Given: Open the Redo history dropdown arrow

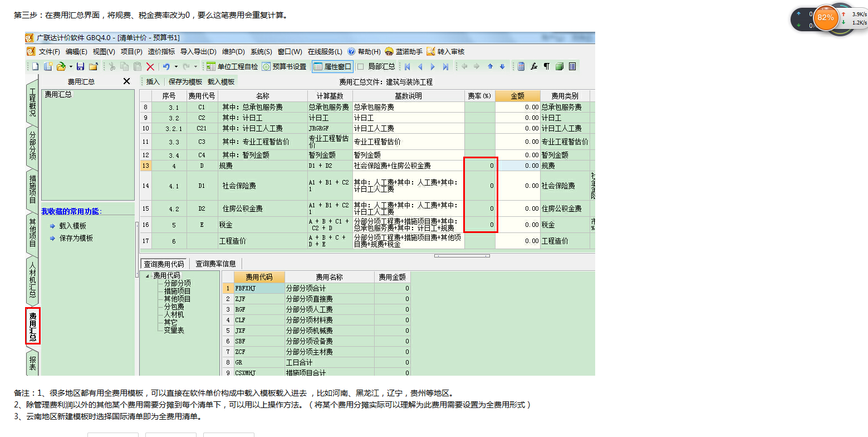Looking at the screenshot, I should tap(195, 67).
